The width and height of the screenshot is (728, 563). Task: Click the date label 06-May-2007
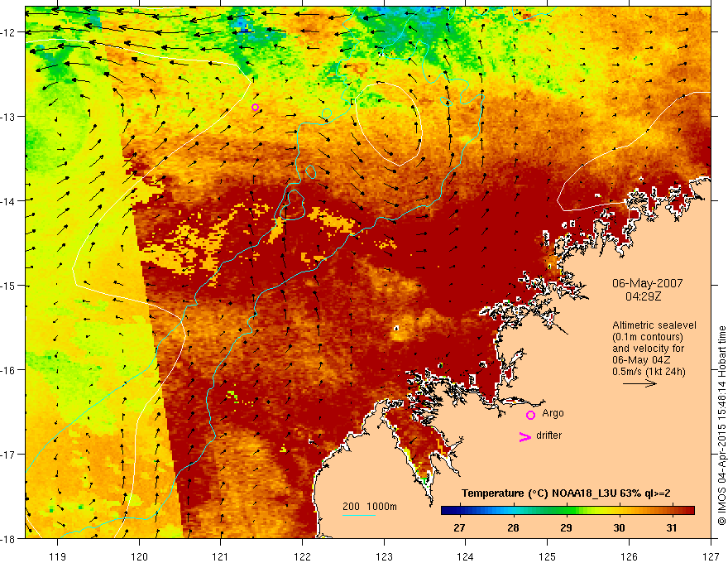pos(647,283)
